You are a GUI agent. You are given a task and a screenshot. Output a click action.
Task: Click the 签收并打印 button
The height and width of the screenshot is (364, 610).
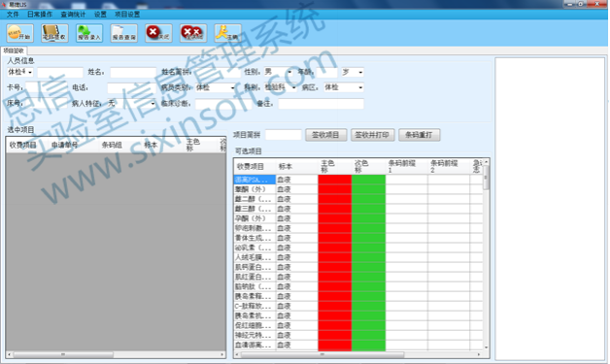tap(372, 135)
